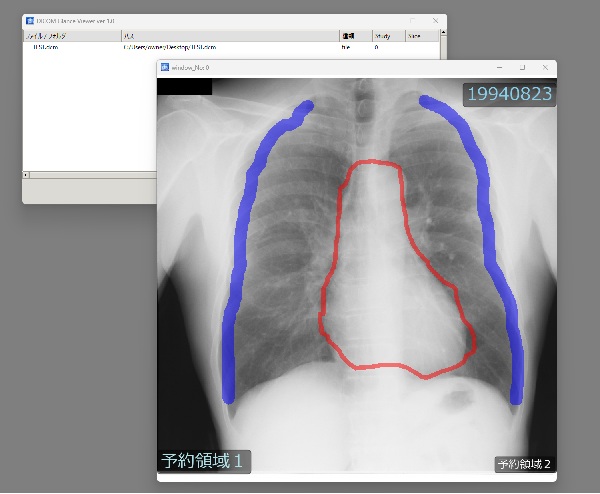Image resolution: width=600 pixels, height=494 pixels.
Task: Minimize the image viewer window
Action: tap(497, 67)
